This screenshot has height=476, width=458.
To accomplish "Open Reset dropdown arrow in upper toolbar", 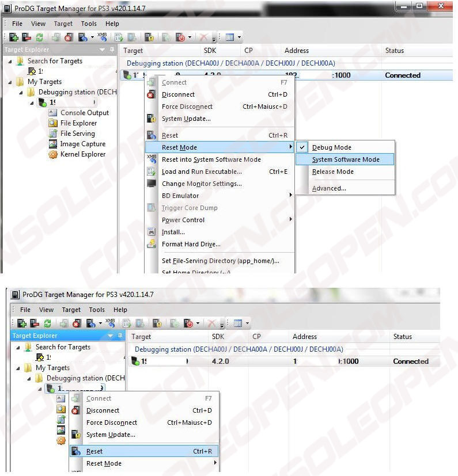I will [92, 37].
